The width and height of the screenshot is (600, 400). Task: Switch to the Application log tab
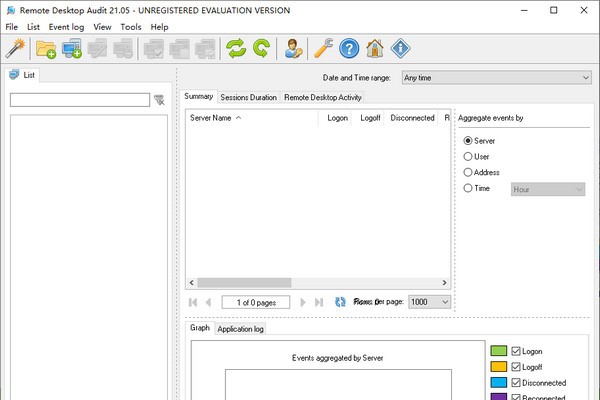pyautogui.click(x=240, y=329)
